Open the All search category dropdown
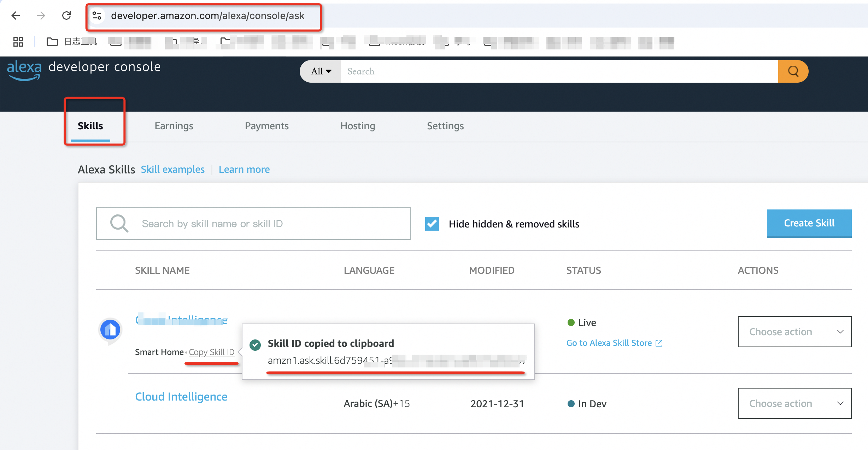Image resolution: width=868 pixels, height=450 pixels. click(x=321, y=71)
